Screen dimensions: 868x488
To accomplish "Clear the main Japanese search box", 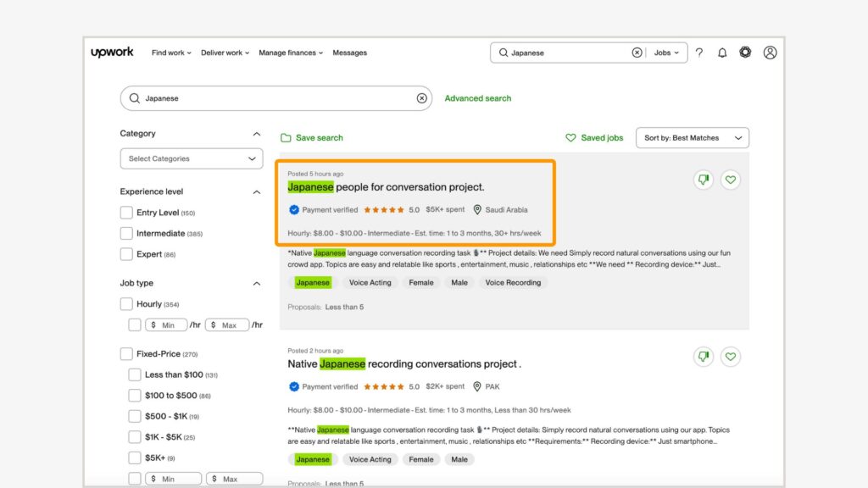I will click(x=421, y=98).
